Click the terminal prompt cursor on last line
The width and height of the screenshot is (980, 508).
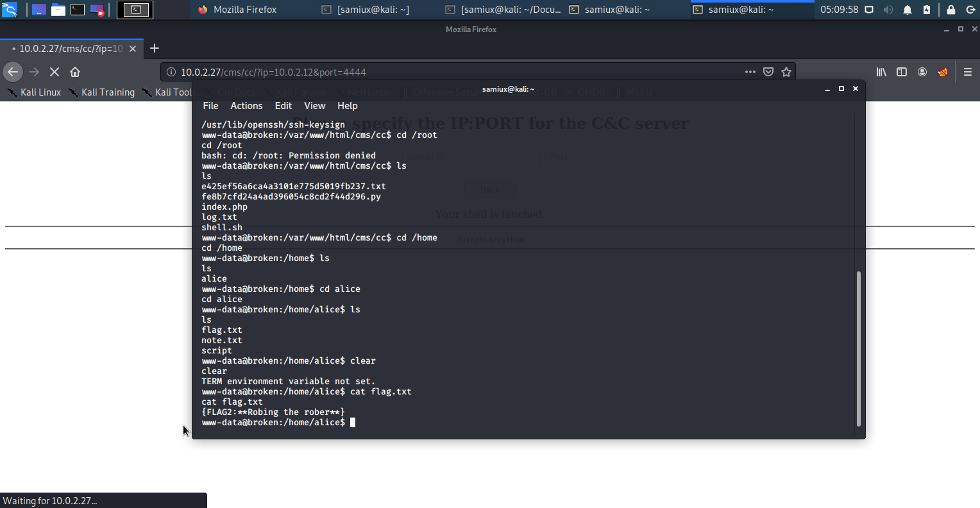[x=353, y=423]
